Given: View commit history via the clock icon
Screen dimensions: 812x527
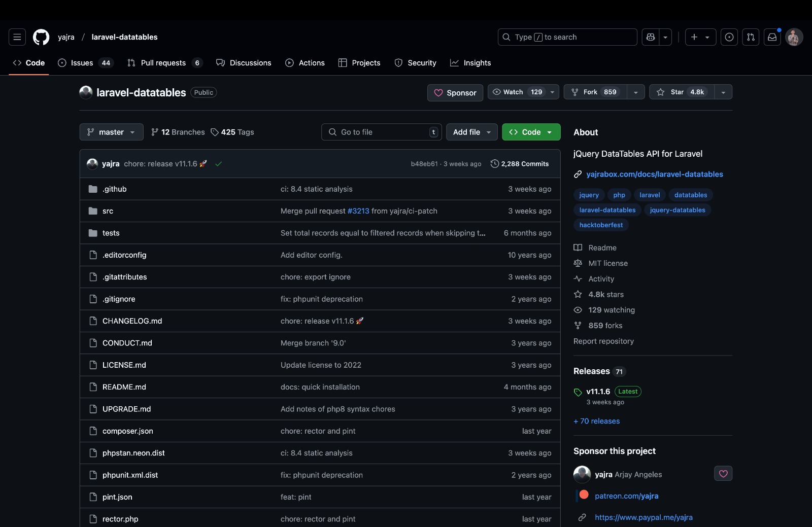Looking at the screenshot, I should coord(495,164).
